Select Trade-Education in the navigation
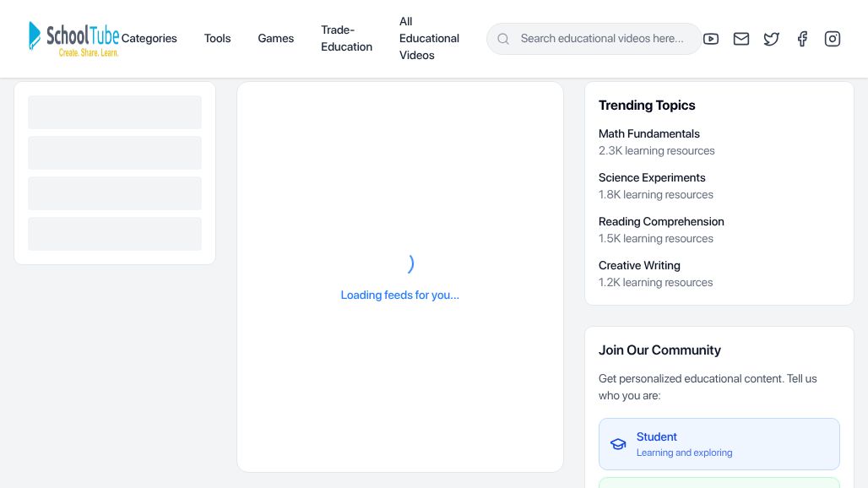Image resolution: width=868 pixels, height=488 pixels. 346,39
